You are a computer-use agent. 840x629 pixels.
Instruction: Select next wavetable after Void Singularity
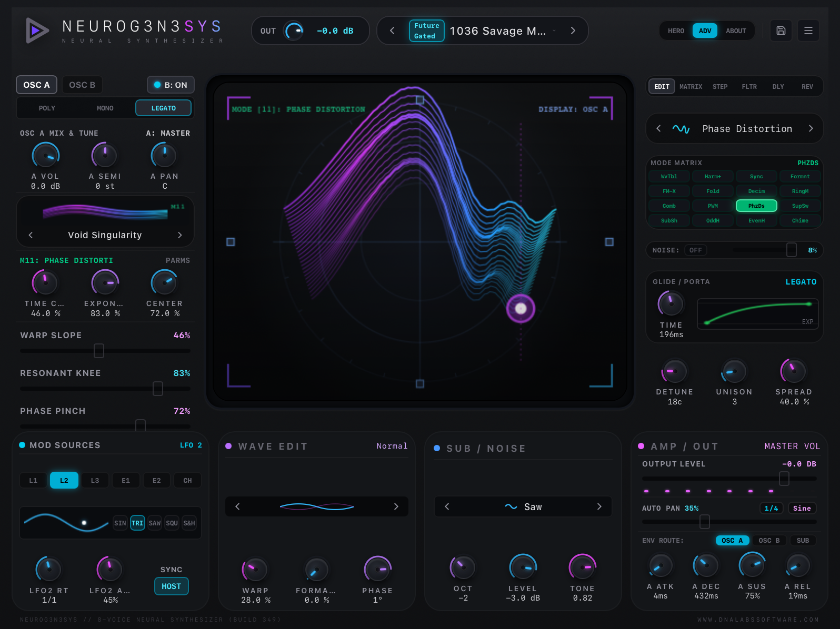pos(180,235)
